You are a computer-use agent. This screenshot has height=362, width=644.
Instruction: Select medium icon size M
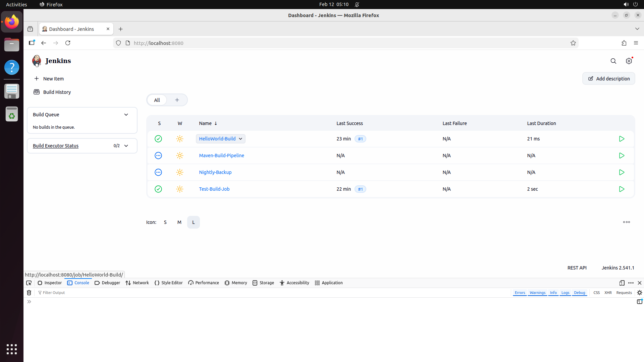coord(179,222)
